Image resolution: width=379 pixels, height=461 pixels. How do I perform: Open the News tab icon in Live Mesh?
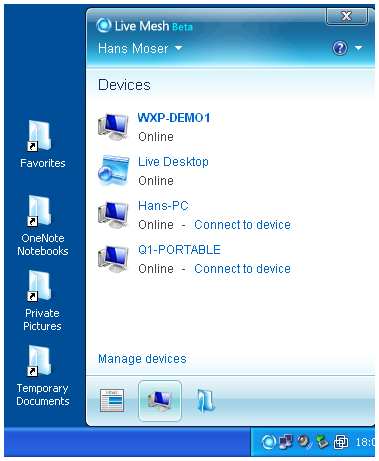pyautogui.click(x=112, y=400)
